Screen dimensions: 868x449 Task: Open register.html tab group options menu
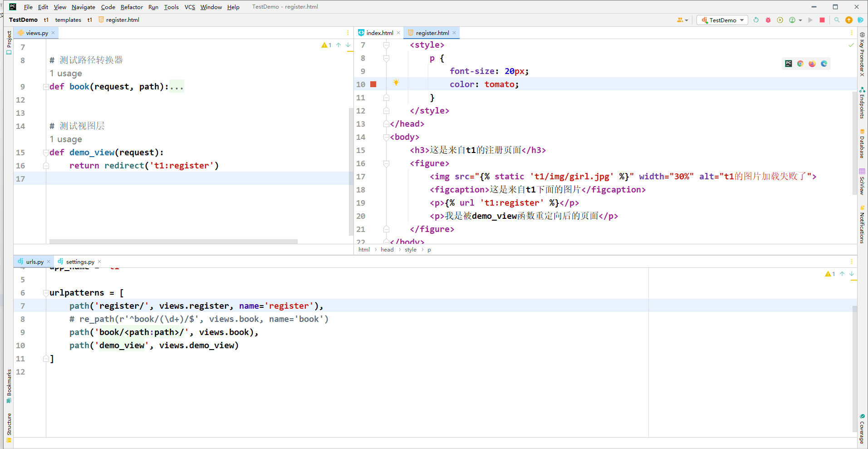click(x=852, y=33)
